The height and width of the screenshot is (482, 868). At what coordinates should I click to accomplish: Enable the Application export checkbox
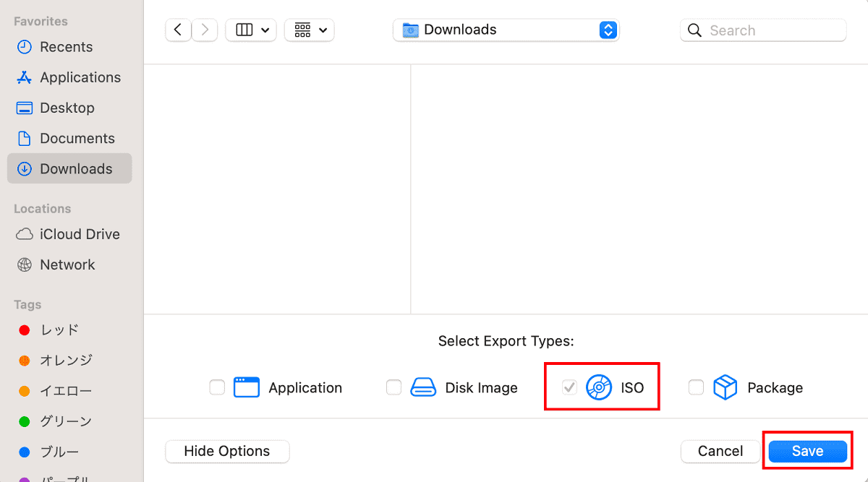point(217,387)
